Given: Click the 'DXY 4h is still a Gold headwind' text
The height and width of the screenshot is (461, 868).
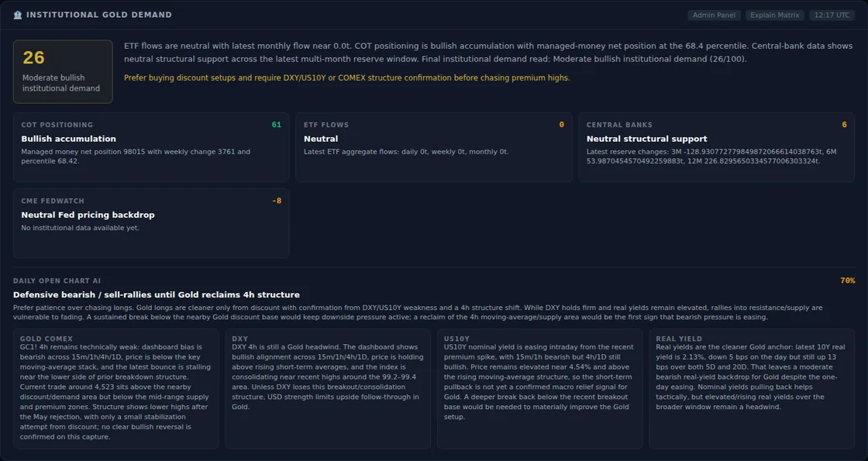Looking at the screenshot, I should (326, 377).
